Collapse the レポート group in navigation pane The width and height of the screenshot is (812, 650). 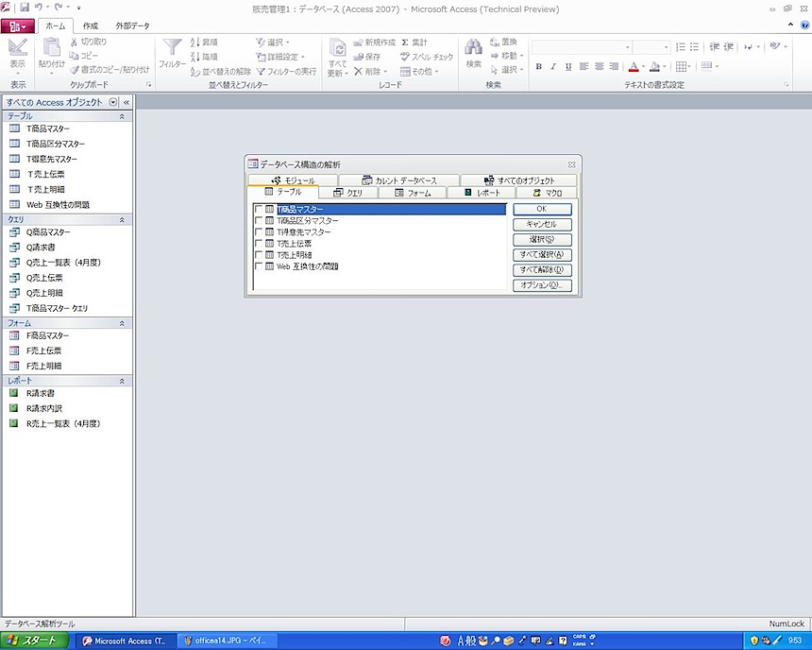tap(122, 381)
